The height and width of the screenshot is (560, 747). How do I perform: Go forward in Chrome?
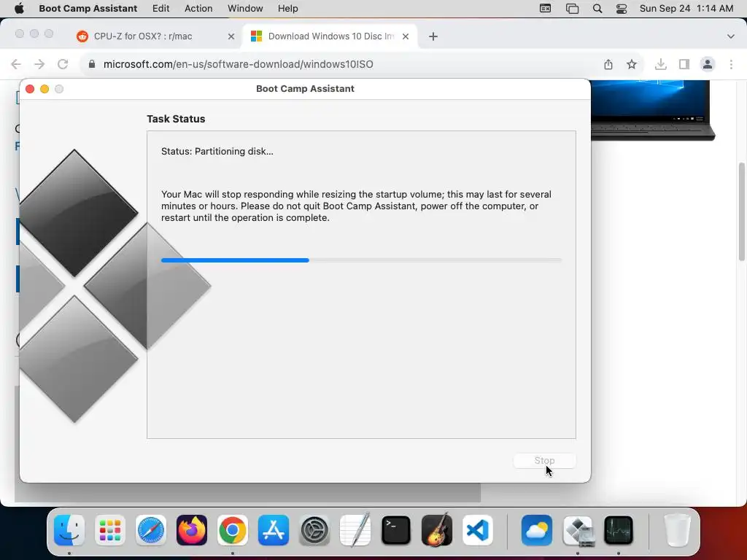click(x=39, y=64)
